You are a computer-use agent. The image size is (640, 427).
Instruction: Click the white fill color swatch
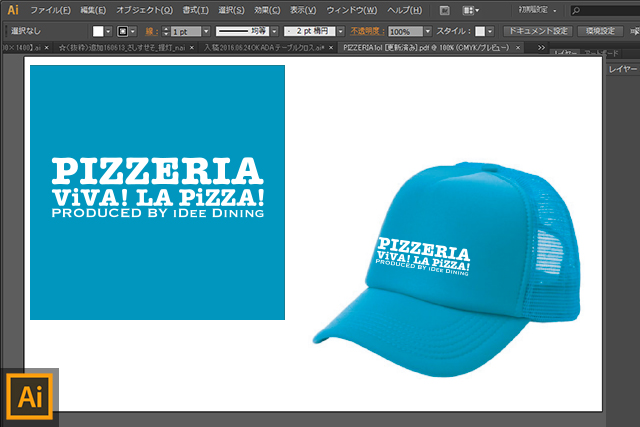[99, 31]
